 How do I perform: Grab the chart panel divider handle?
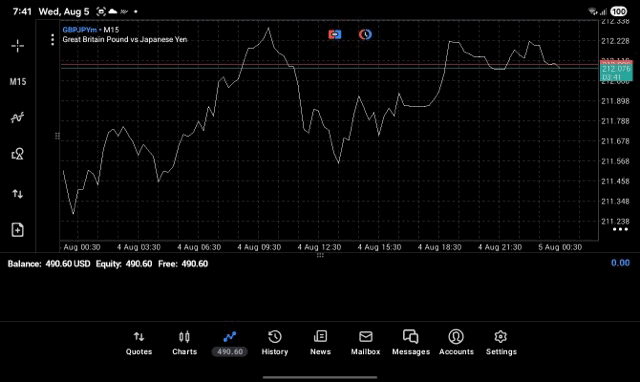(x=320, y=255)
